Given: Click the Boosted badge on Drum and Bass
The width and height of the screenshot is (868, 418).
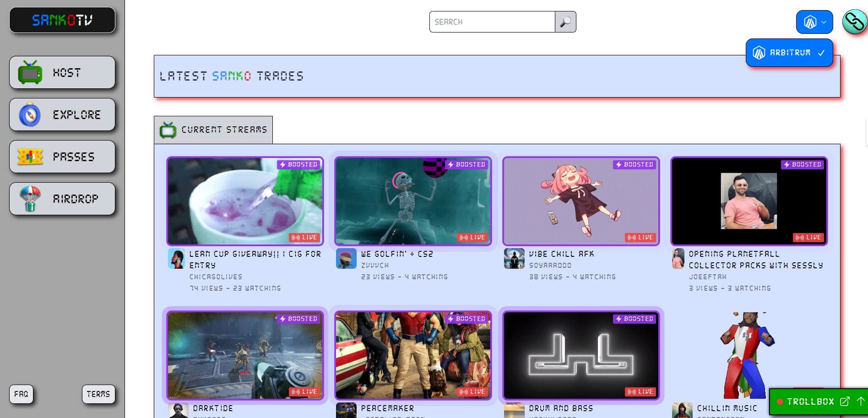Looking at the screenshot, I should 635,319.
